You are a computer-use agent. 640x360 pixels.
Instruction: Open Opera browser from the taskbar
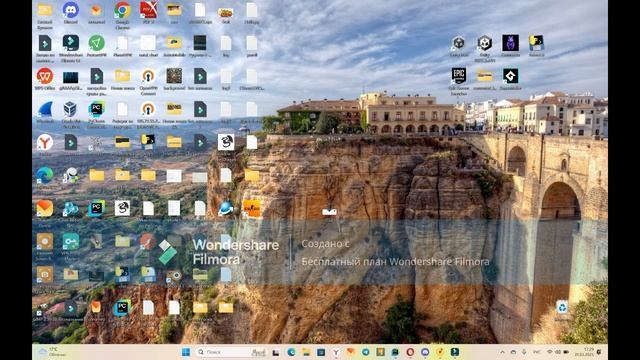(410, 352)
